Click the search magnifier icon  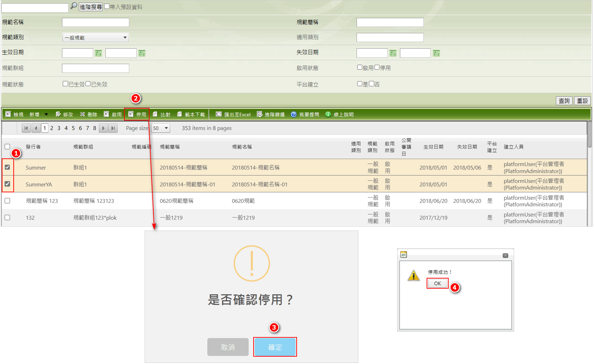coord(74,6)
